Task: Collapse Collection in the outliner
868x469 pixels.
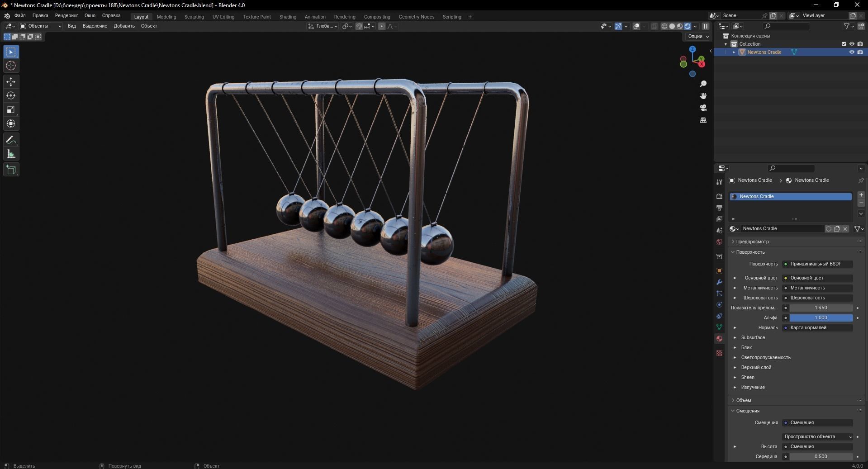Action: click(x=726, y=44)
